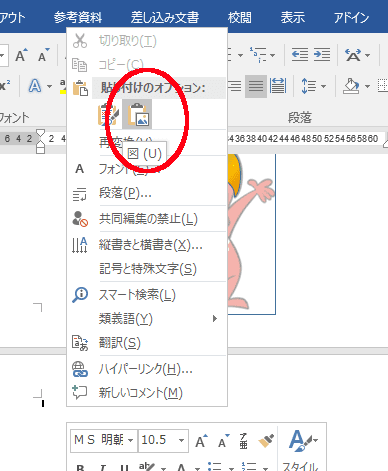Expand the shading color dropdown arrow
The height and width of the screenshot is (471, 388).
coord(367,86)
